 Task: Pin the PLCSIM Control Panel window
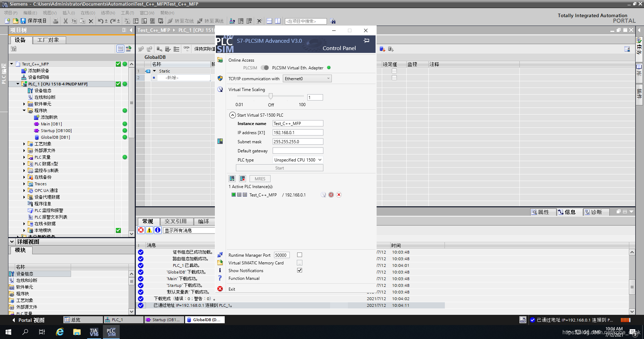pyautogui.click(x=366, y=41)
